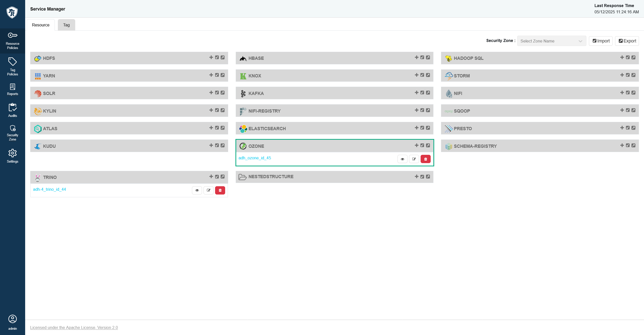Switch to the Tag tab
The height and width of the screenshot is (335, 644).
66,25
